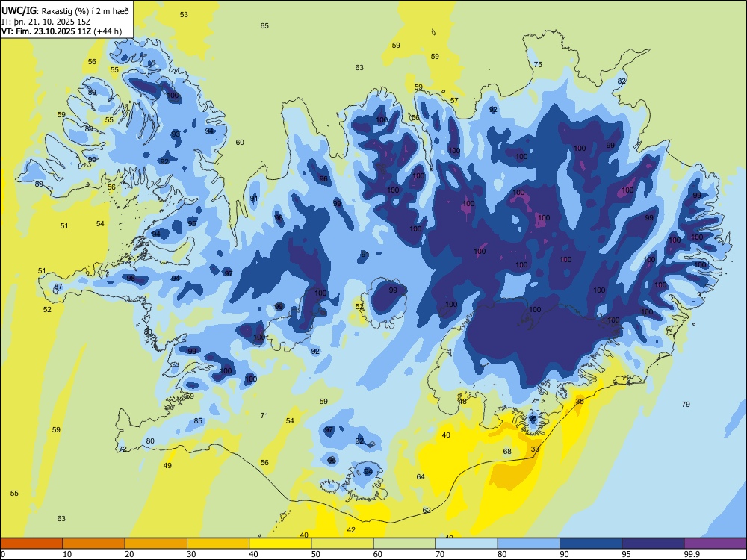This screenshot has width=747, height=560.
Task: Click the map value '57' on the north coast
Action: (x=454, y=101)
